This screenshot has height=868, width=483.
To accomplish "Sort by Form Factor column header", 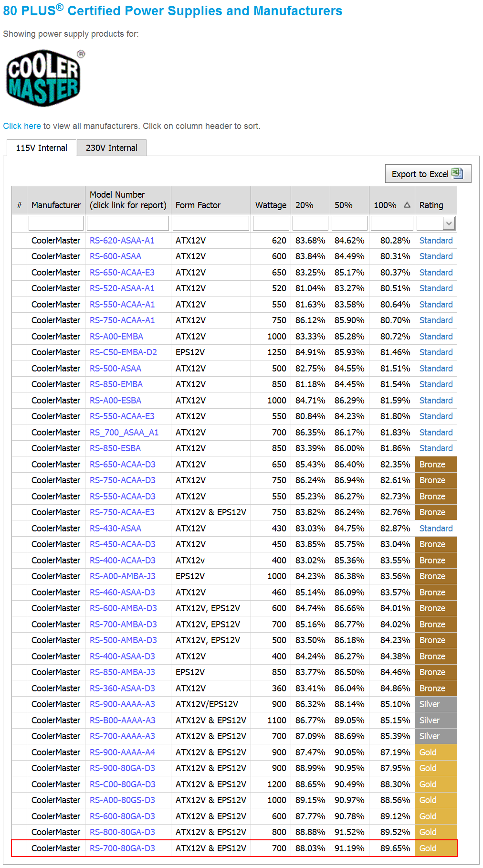I will (198, 205).
